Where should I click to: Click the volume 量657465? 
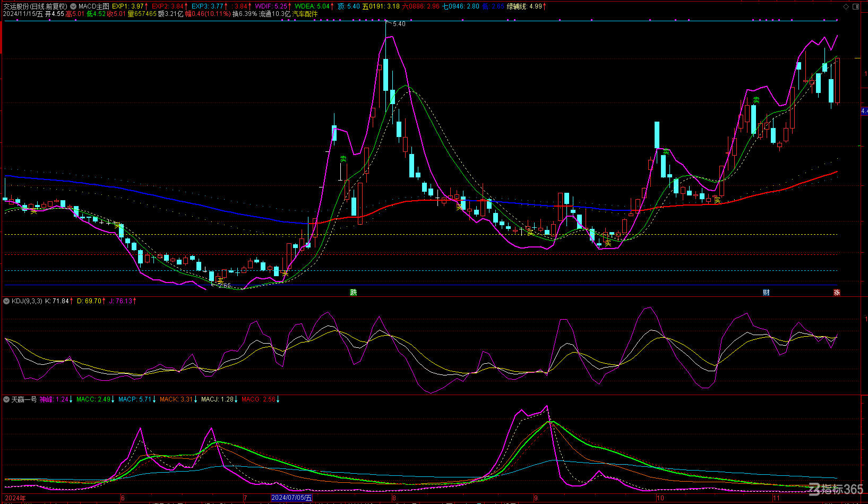pyautogui.click(x=142, y=14)
